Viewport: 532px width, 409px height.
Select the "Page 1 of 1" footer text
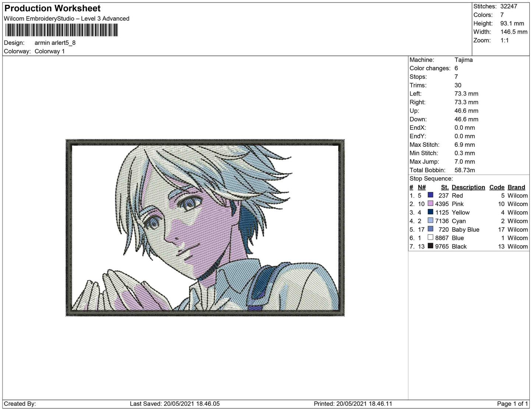(x=513, y=403)
